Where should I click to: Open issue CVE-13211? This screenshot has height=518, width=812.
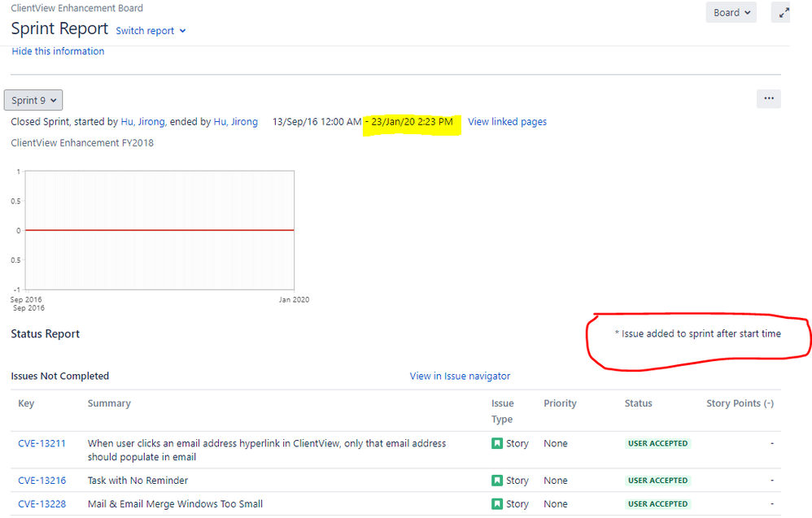pyautogui.click(x=42, y=443)
